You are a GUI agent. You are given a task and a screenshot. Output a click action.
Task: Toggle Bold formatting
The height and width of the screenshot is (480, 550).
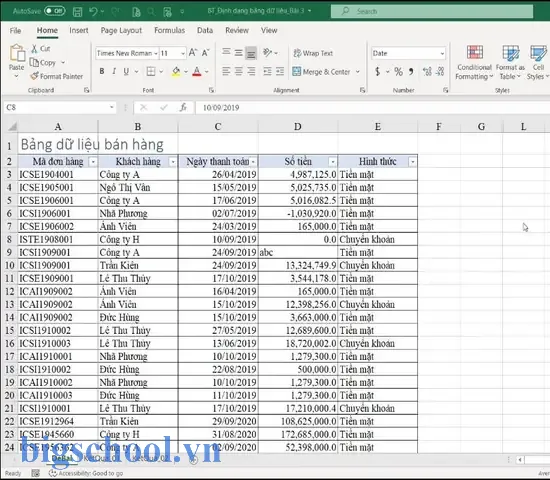[x=102, y=72]
